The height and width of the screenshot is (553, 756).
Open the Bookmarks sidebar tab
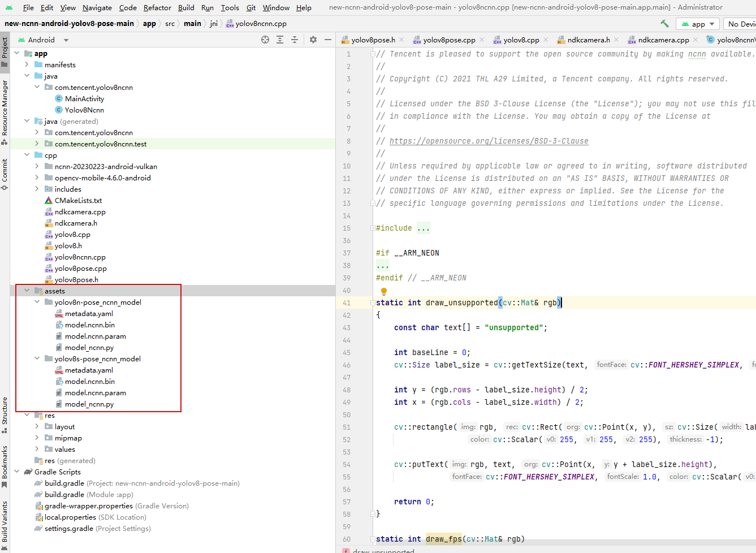[x=5, y=466]
